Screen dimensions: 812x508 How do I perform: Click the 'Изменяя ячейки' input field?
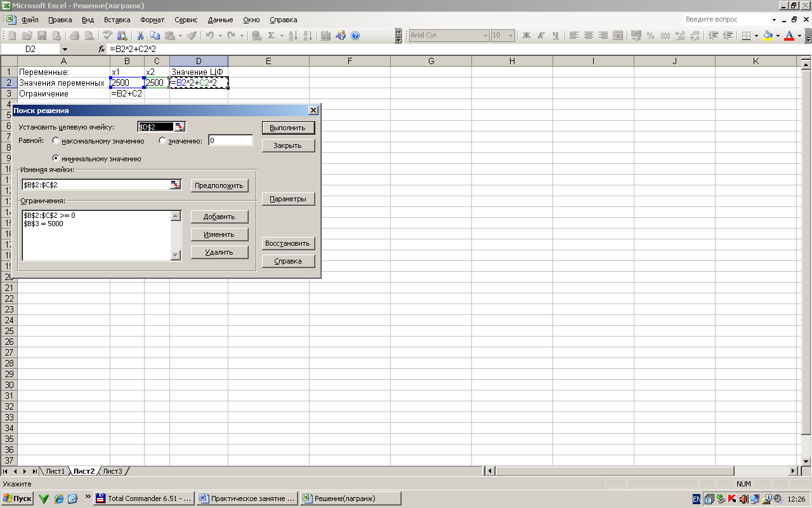pyautogui.click(x=95, y=185)
